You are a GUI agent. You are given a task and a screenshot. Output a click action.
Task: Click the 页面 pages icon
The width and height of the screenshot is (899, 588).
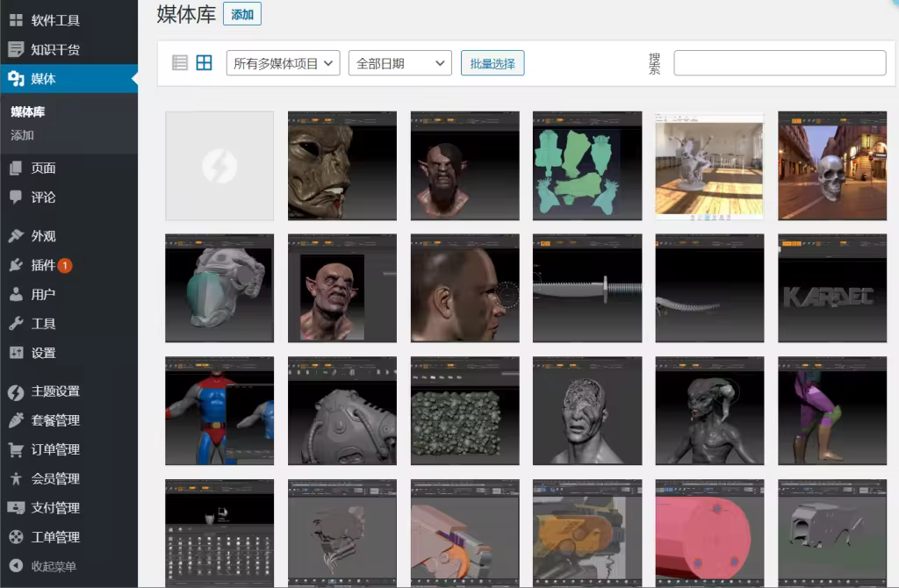point(16,168)
